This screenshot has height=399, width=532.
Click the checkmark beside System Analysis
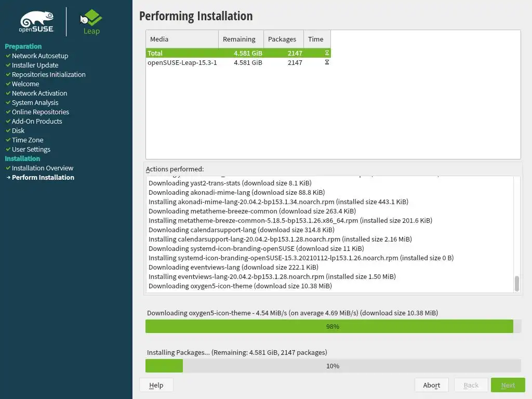coord(8,102)
